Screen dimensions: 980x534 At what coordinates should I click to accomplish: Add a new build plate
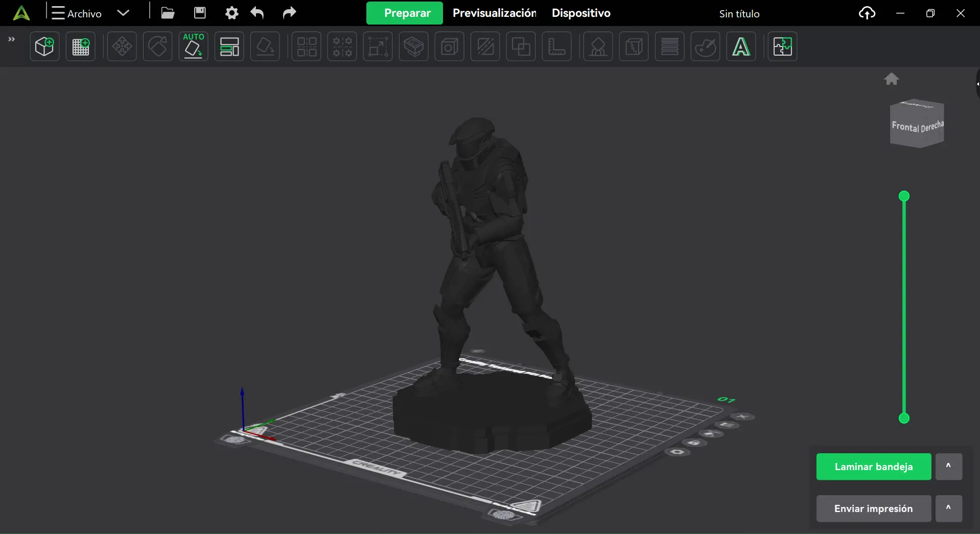[81, 47]
